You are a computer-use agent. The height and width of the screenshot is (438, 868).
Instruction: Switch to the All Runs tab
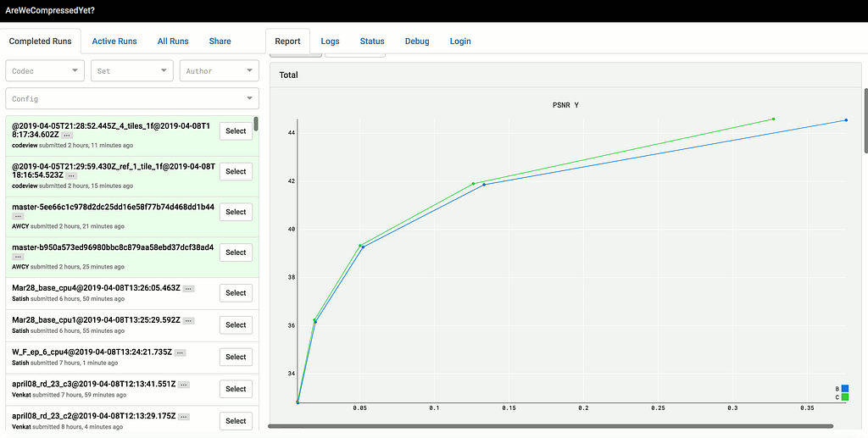[173, 41]
